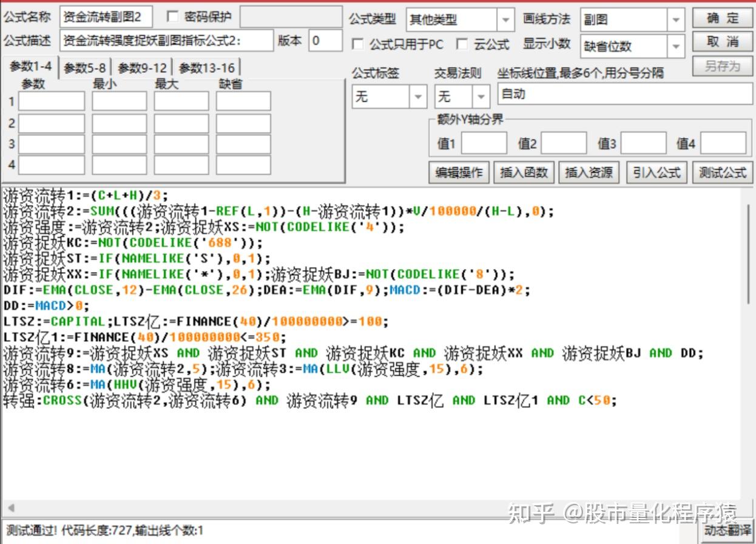Open the 参数9-12 tab
756x544 pixels.
[x=142, y=68]
